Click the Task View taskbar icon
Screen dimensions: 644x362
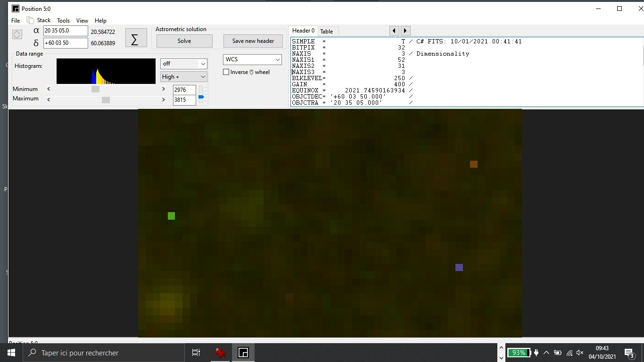point(196,353)
